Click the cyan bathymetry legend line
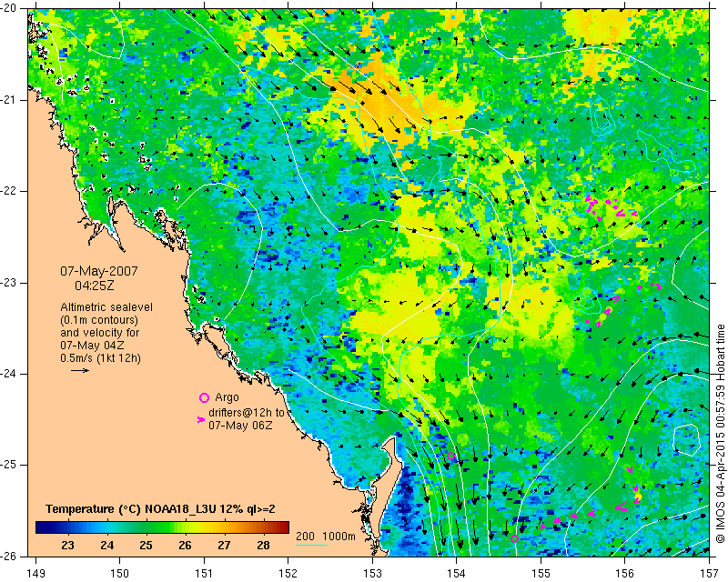Screen dimensions: 728x582 point(311,545)
